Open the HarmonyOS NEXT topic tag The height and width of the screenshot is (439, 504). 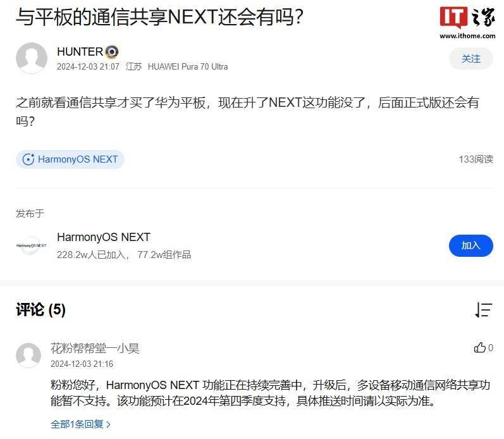[x=70, y=159]
